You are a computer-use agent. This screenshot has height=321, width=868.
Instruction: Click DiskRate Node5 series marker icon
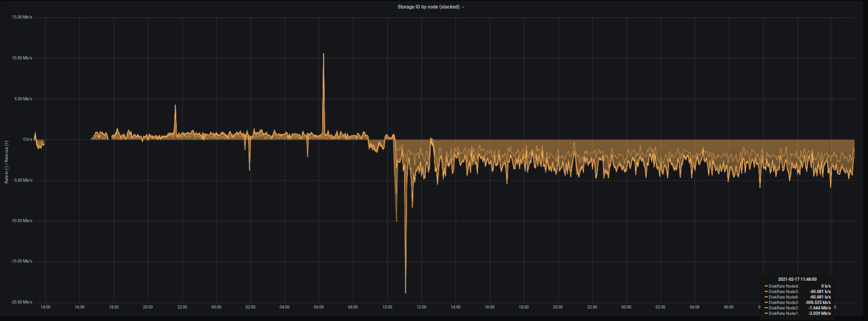(766, 291)
